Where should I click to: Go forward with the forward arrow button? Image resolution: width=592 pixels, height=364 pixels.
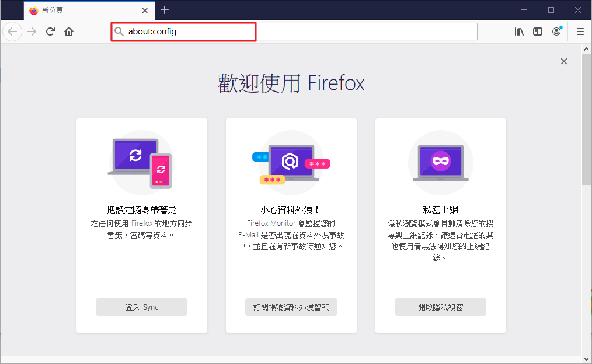[x=32, y=32]
